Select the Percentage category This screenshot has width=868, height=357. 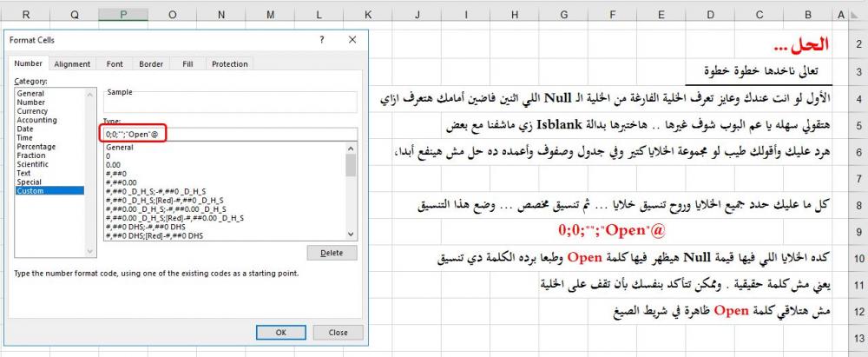pyautogui.click(x=36, y=147)
